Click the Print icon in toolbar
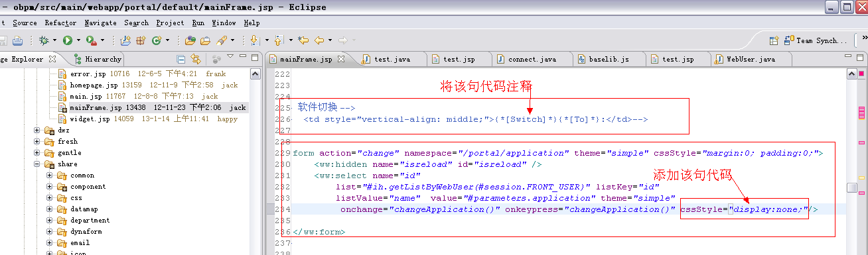 [18, 40]
